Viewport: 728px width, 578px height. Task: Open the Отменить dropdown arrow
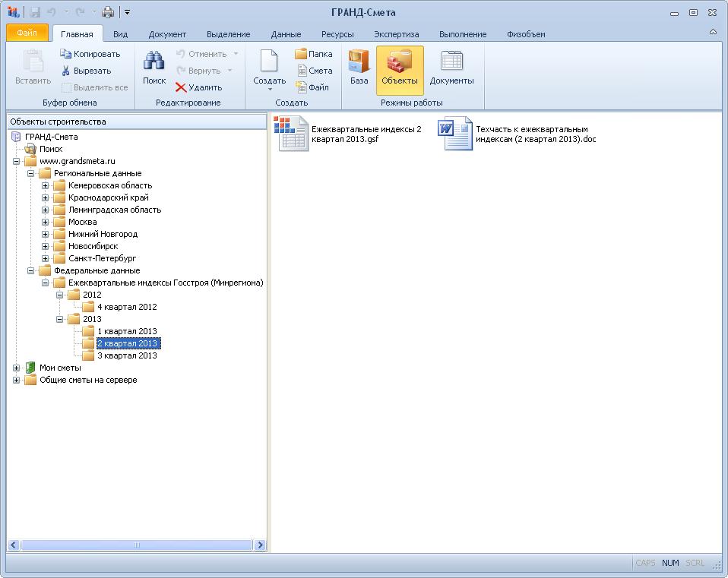point(236,54)
